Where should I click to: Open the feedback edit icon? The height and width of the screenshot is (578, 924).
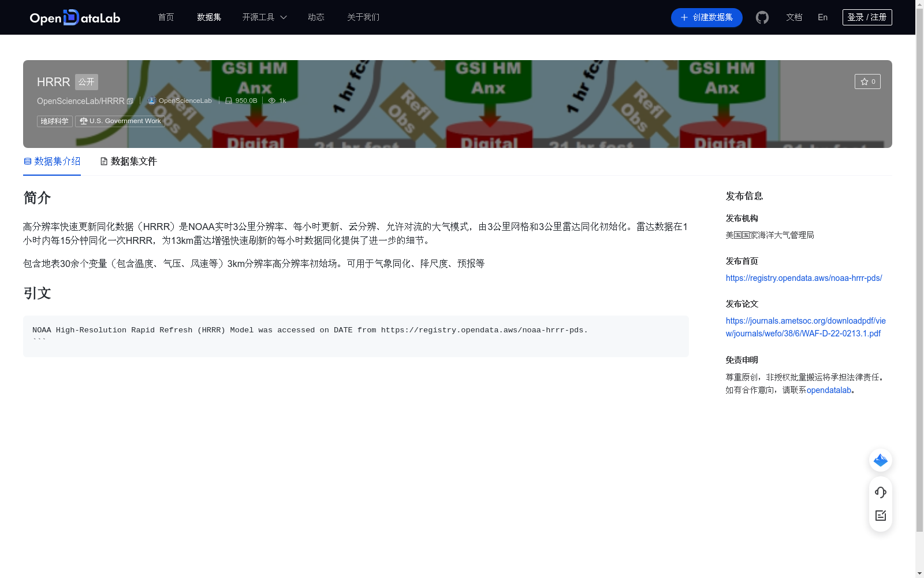pos(880,516)
